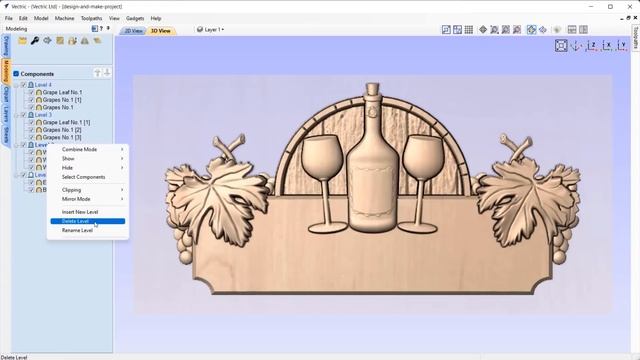The height and width of the screenshot is (360, 640).
Task: Uncheck the Grapes No.1 [3] checkbox
Action: click(31, 137)
